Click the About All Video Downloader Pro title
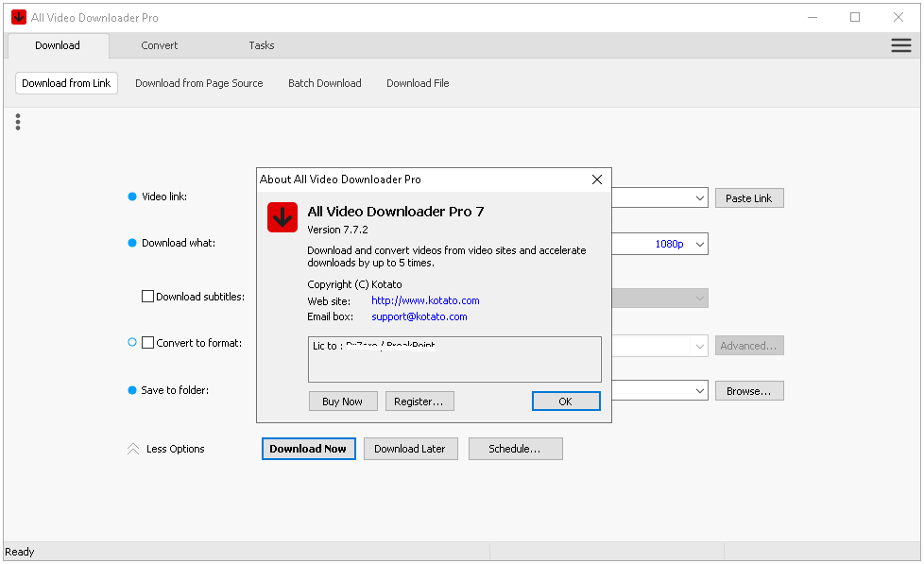 point(341,179)
